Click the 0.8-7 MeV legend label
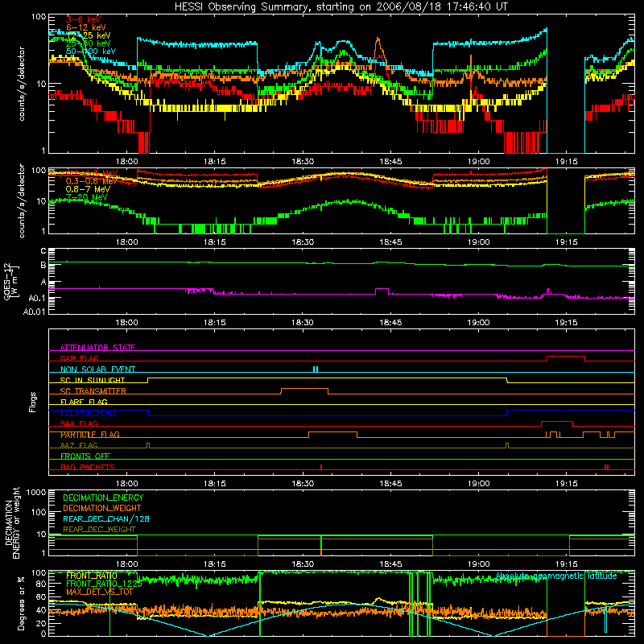The image size is (644, 644). pyautogui.click(x=88, y=189)
